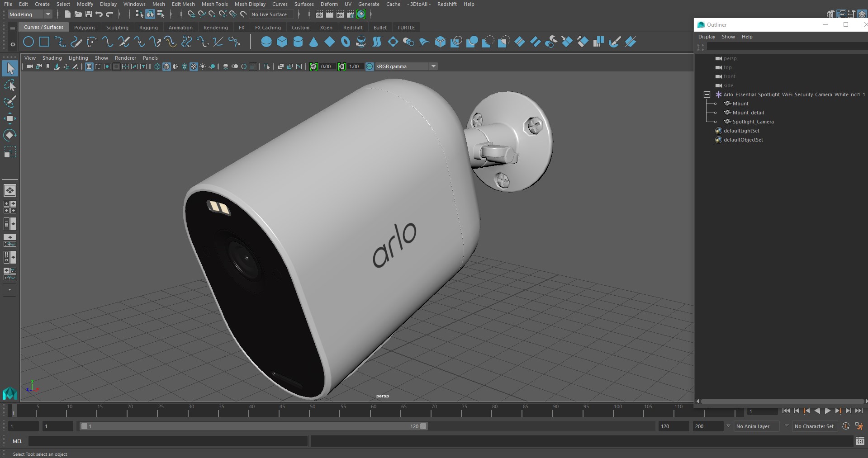Image resolution: width=868 pixels, height=458 pixels.
Task: Open the Modeling menu set dropdown
Action: pyautogui.click(x=30, y=14)
